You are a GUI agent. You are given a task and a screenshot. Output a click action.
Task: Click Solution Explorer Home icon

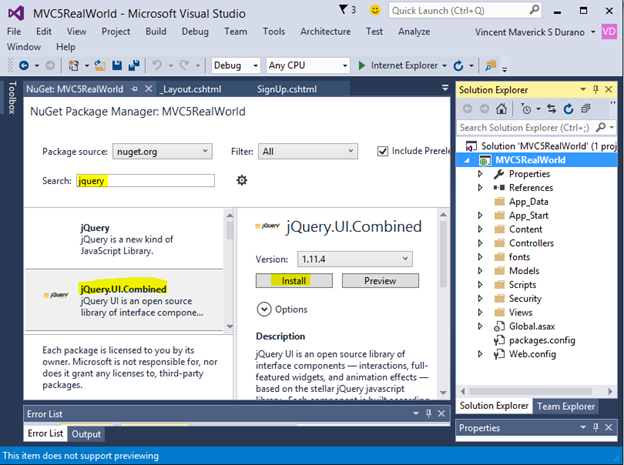(501, 108)
